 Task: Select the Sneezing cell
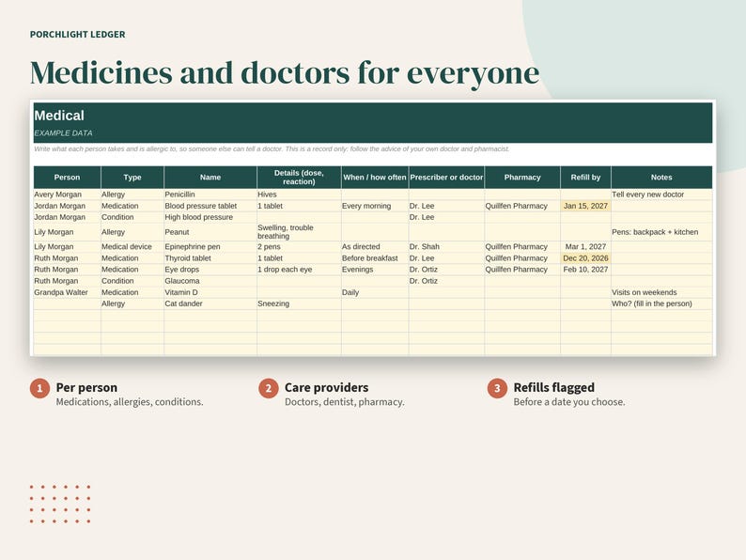pyautogui.click(x=299, y=303)
